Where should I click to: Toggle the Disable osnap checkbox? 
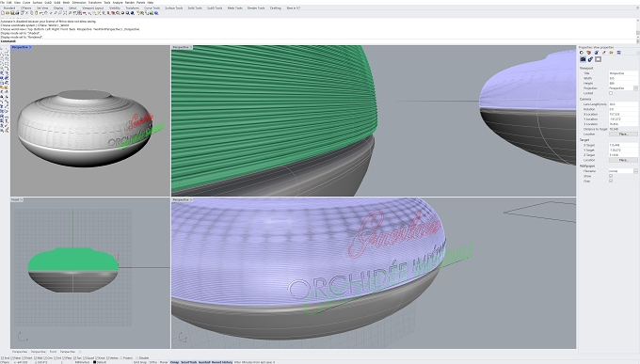click(137, 357)
